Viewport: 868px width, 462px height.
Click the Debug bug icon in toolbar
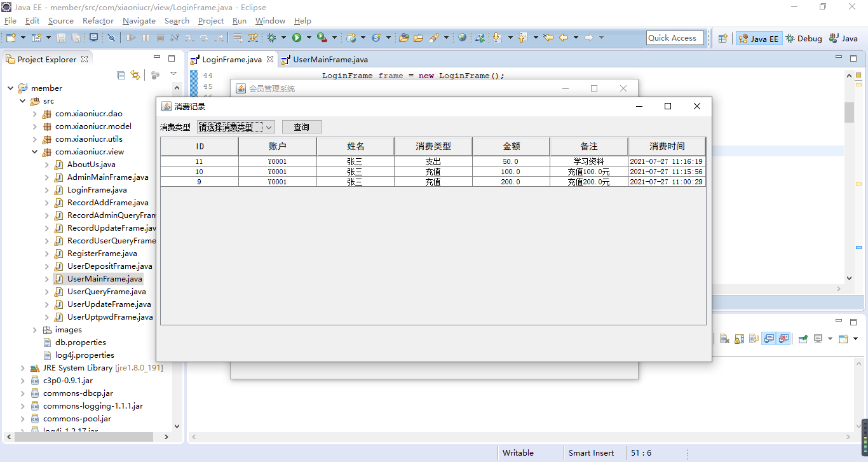pos(271,37)
